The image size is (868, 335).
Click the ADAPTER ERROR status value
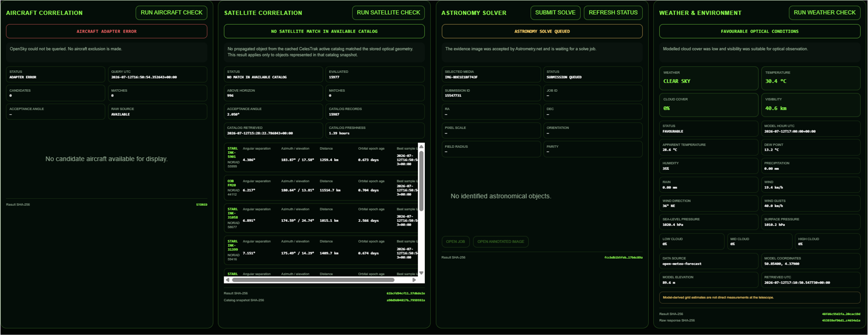pyautogui.click(x=23, y=77)
